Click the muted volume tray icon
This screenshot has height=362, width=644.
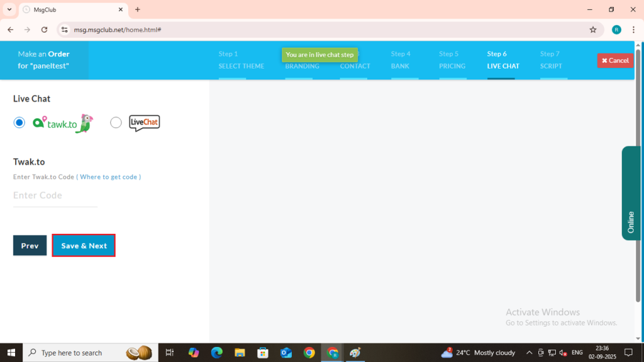pos(563,353)
